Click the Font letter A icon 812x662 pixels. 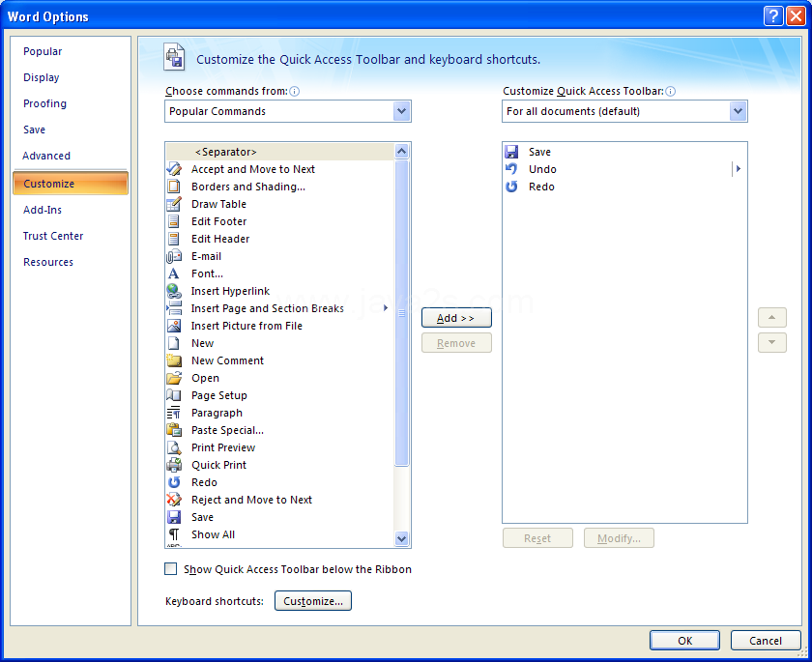(173, 273)
